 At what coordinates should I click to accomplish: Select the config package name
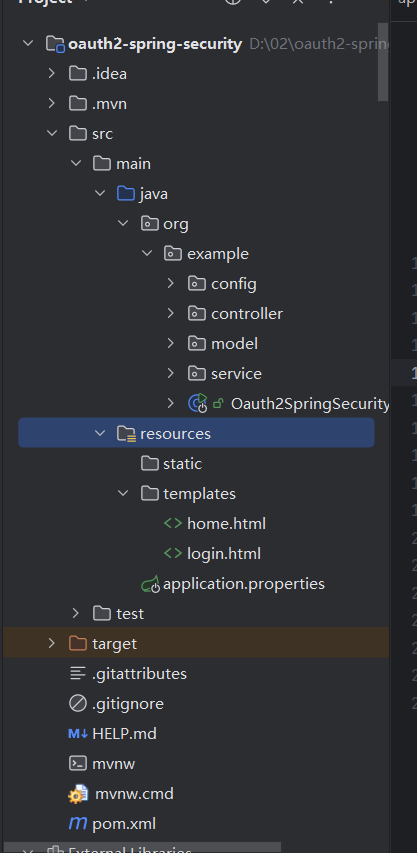234,283
